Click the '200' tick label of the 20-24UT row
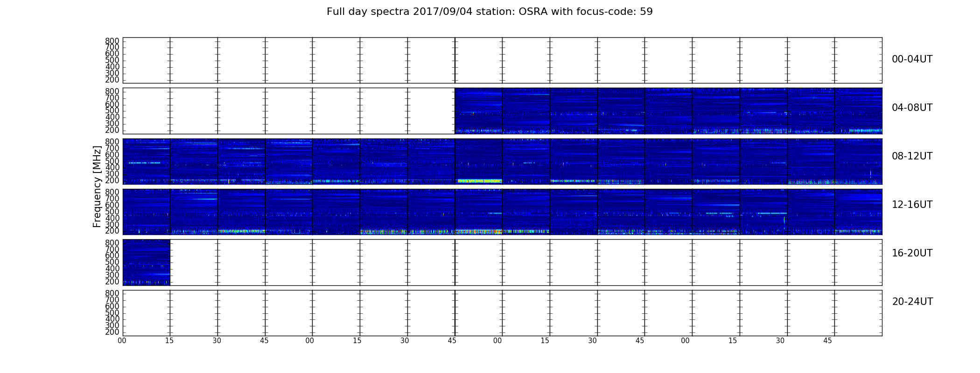This screenshot has width=980, height=373. tap(112, 332)
